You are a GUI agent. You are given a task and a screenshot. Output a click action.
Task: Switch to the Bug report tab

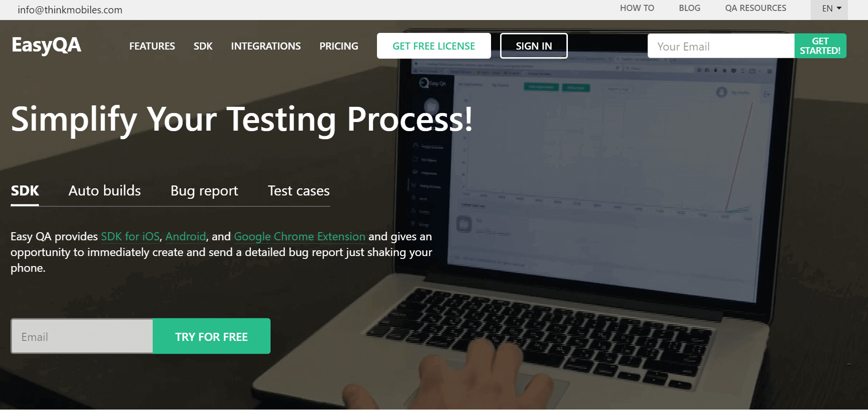pyautogui.click(x=204, y=191)
